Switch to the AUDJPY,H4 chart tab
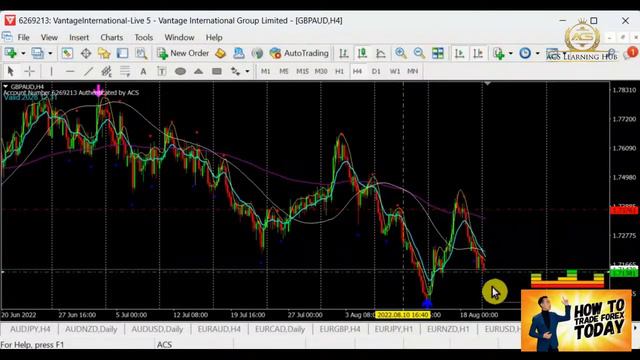The height and width of the screenshot is (360, 640). point(30,329)
